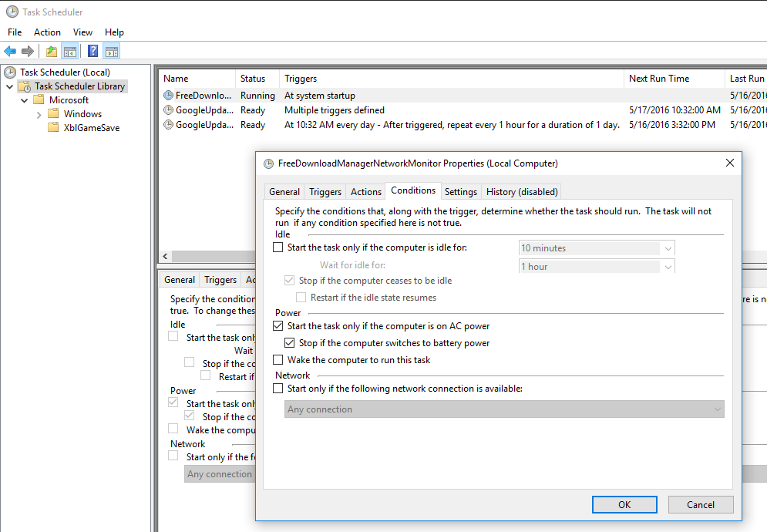Open the View menu

click(82, 32)
